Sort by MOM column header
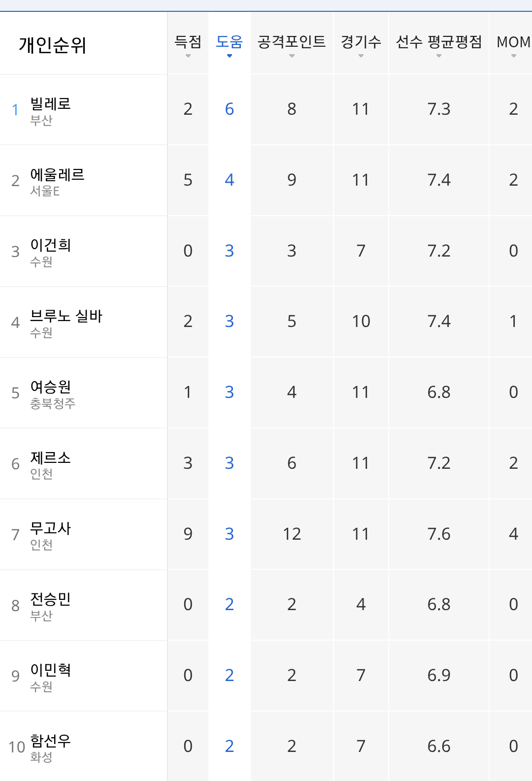532x781 pixels. click(513, 43)
